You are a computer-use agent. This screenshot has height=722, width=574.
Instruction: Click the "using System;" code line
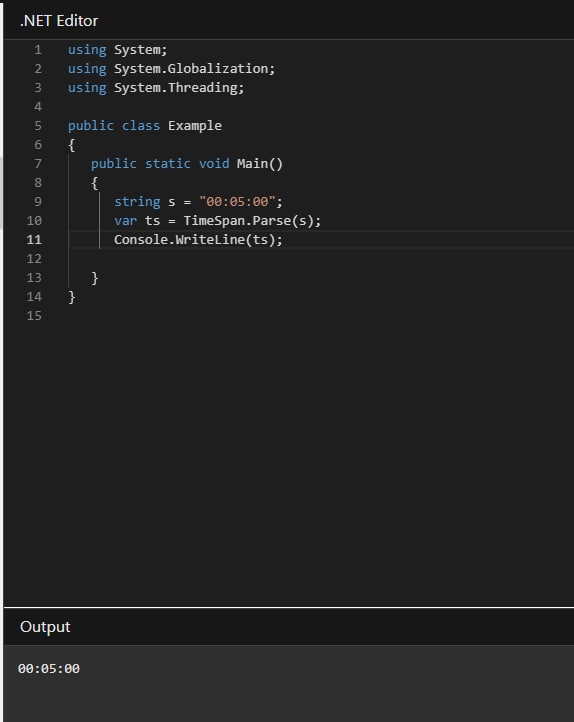click(117, 50)
